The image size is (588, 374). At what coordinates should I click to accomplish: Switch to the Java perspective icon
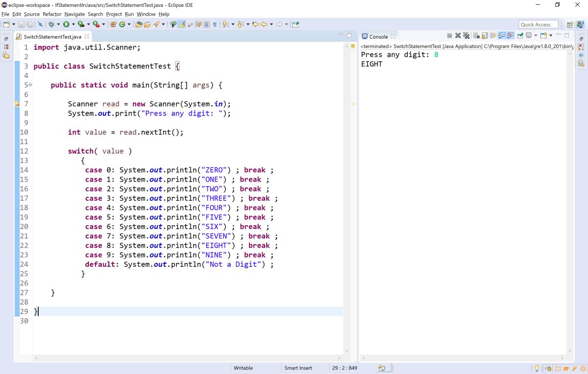point(580,24)
